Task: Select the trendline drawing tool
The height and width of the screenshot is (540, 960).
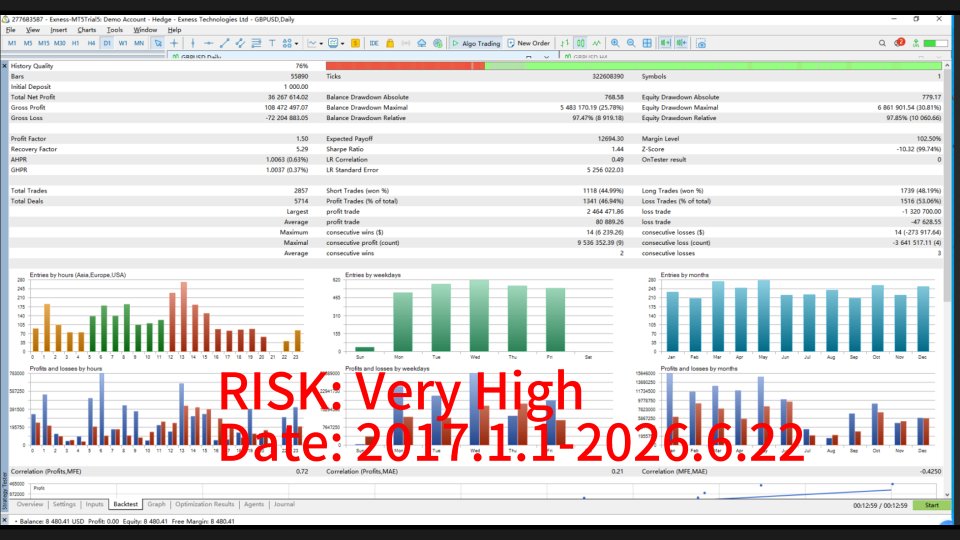Action: (225, 43)
